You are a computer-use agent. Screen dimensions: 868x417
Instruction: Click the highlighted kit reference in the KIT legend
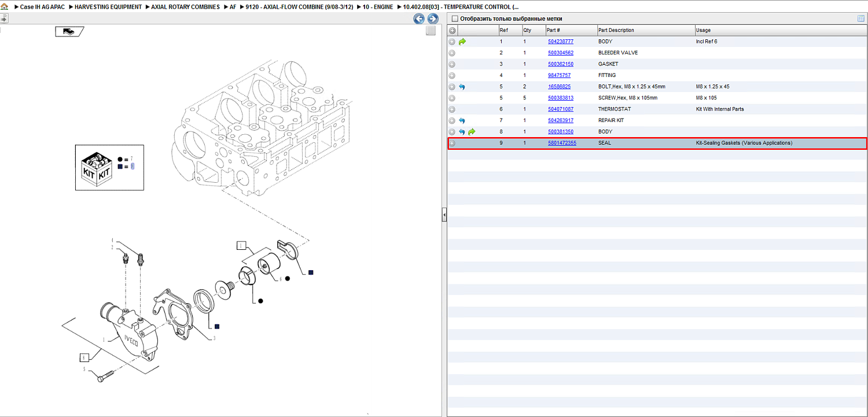coord(133,167)
